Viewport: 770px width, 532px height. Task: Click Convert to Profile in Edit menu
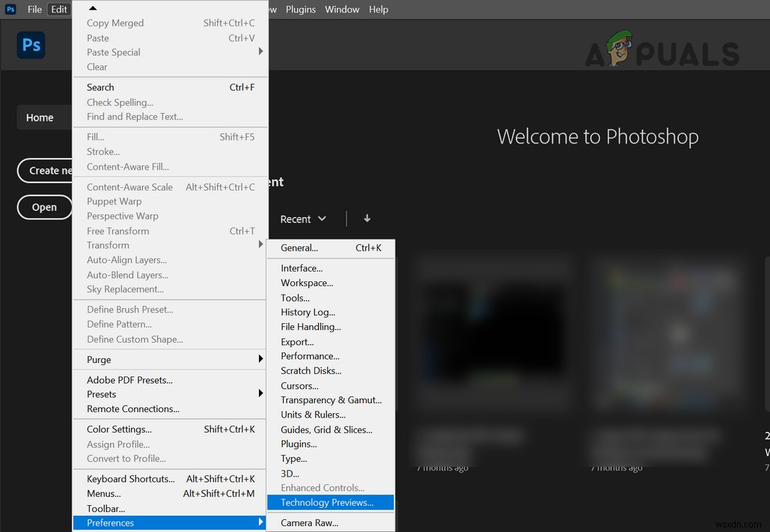169,459
